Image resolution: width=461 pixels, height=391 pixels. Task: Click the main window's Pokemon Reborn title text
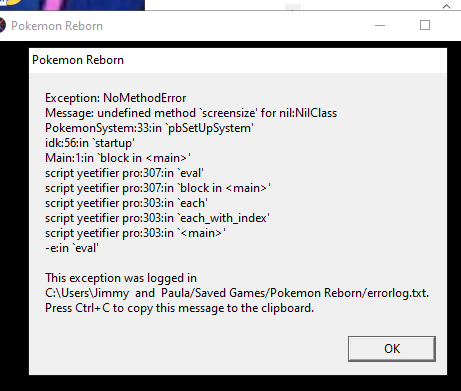(57, 26)
